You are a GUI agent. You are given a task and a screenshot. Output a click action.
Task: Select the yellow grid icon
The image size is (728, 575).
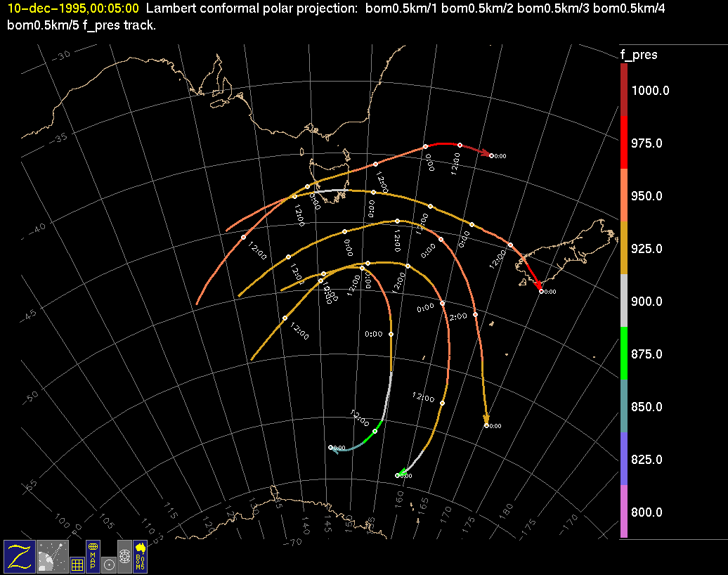(77, 564)
